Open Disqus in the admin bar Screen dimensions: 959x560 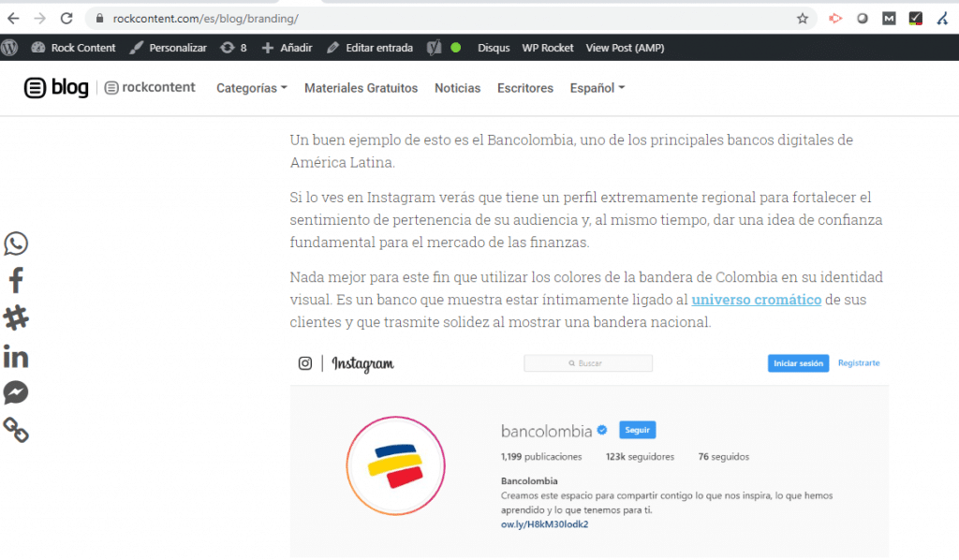pos(494,48)
